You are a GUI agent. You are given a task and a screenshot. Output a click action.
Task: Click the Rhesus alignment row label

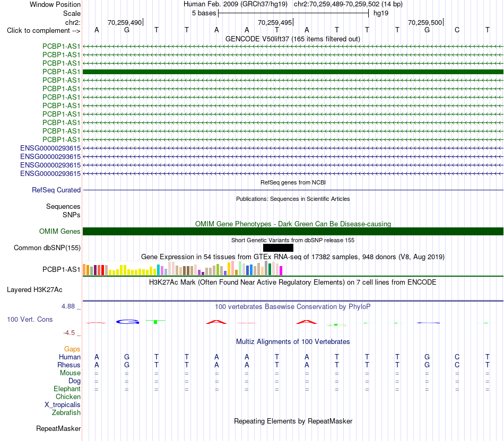pos(69,365)
